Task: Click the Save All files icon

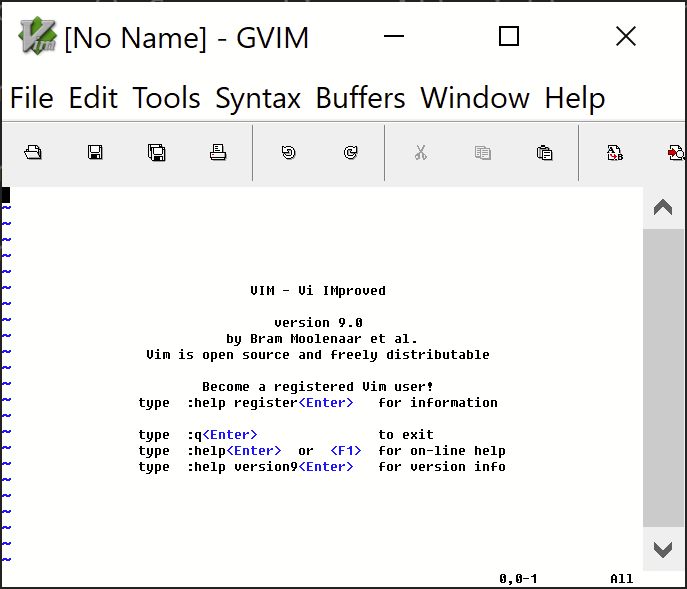Action: point(156,153)
